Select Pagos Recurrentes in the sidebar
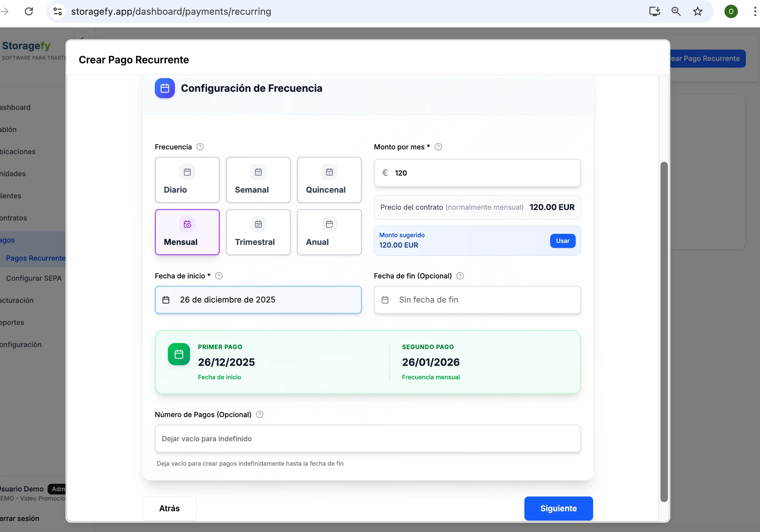The image size is (760, 532). tap(35, 258)
